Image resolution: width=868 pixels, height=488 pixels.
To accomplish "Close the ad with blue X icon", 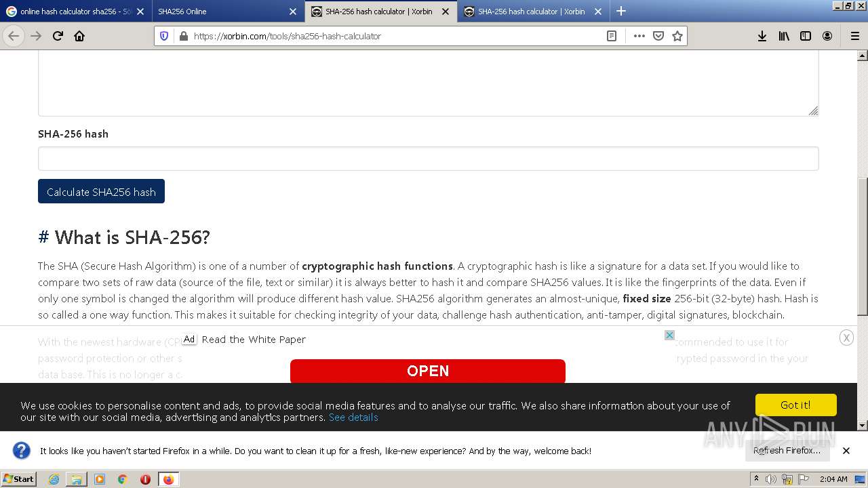I will pos(669,335).
